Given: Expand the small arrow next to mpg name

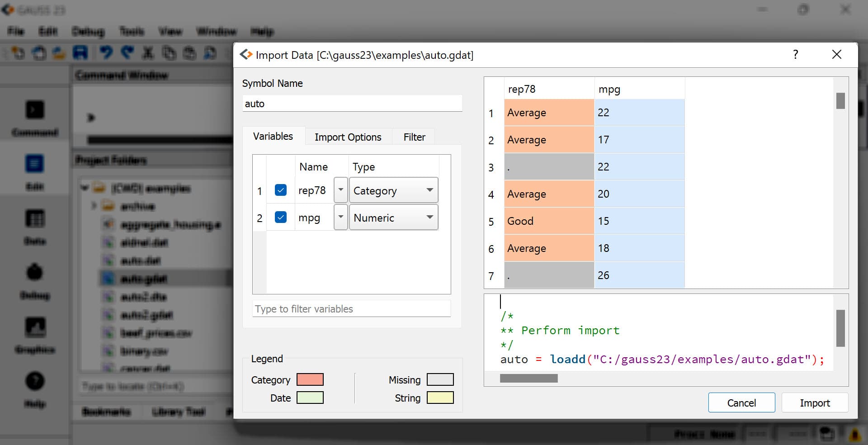Looking at the screenshot, I should tap(341, 218).
